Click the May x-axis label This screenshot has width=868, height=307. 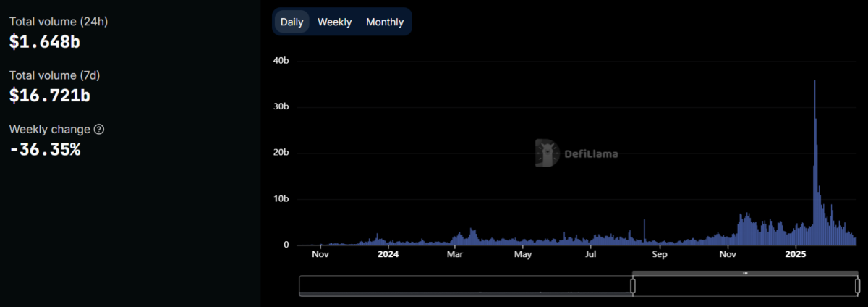click(x=523, y=254)
